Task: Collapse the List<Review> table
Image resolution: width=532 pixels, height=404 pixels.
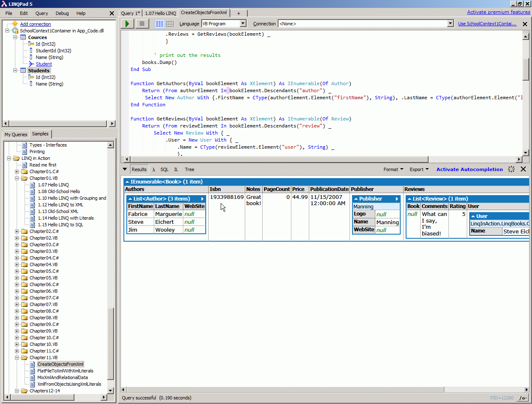Action: [x=409, y=199]
